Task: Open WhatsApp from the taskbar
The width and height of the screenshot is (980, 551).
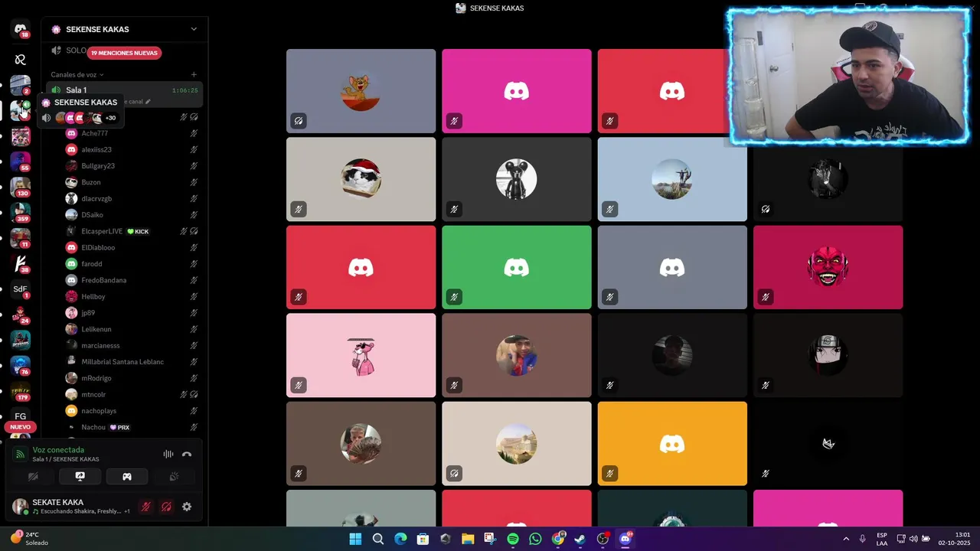Action: click(x=535, y=539)
